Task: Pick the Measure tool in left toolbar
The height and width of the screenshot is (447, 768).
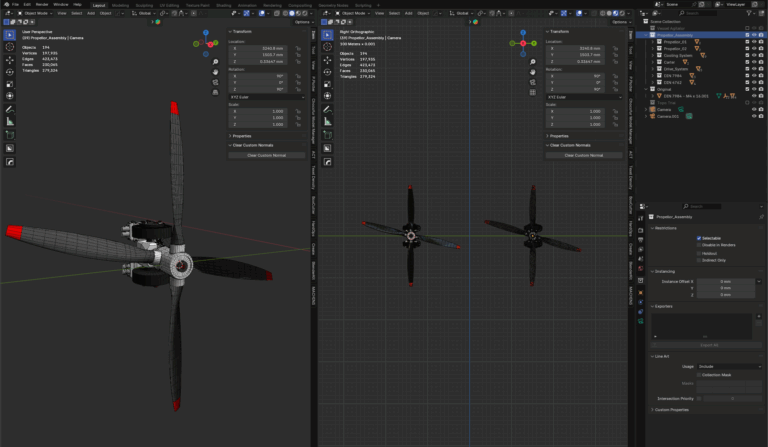Action: [10, 121]
